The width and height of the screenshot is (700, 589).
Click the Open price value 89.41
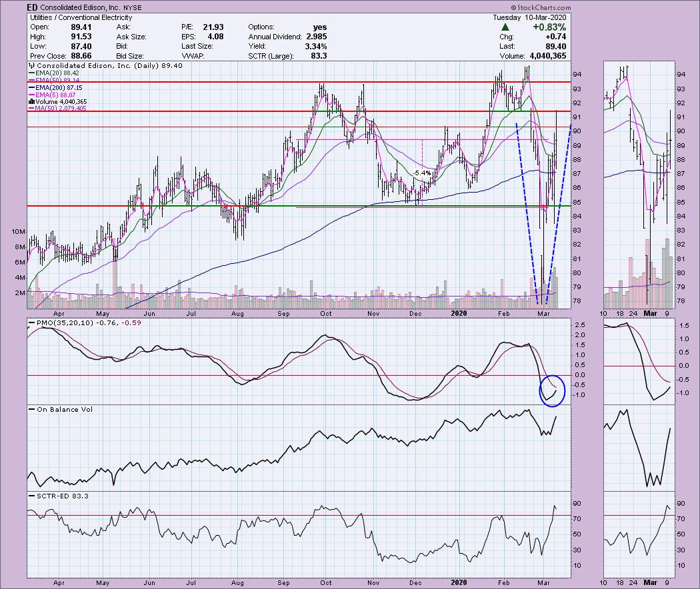pos(81,27)
